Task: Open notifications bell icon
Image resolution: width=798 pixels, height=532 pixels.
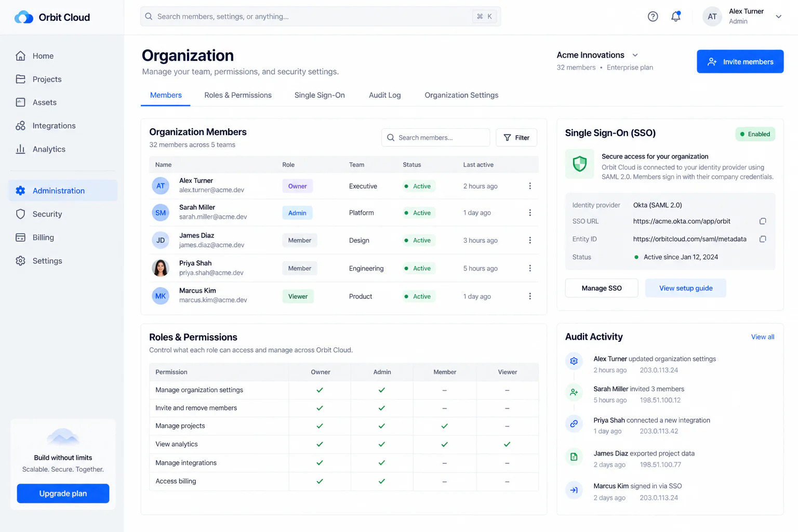Action: 676,17
